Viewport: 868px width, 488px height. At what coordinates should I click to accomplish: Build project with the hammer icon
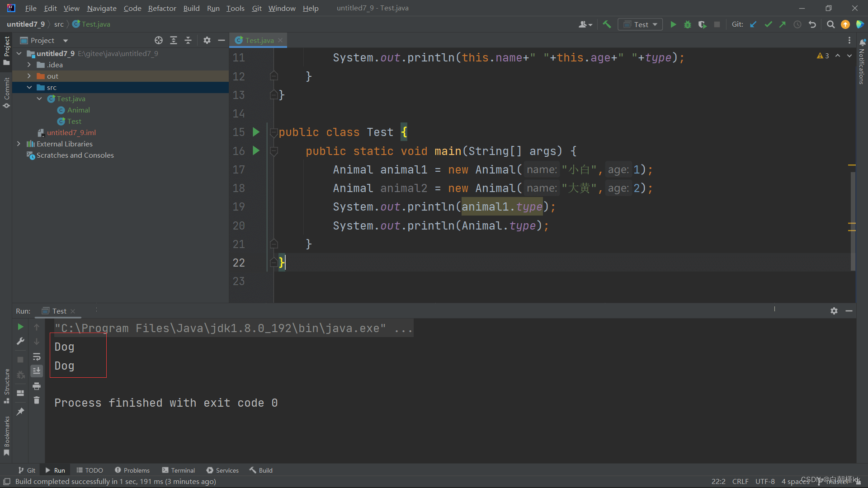pos(607,25)
